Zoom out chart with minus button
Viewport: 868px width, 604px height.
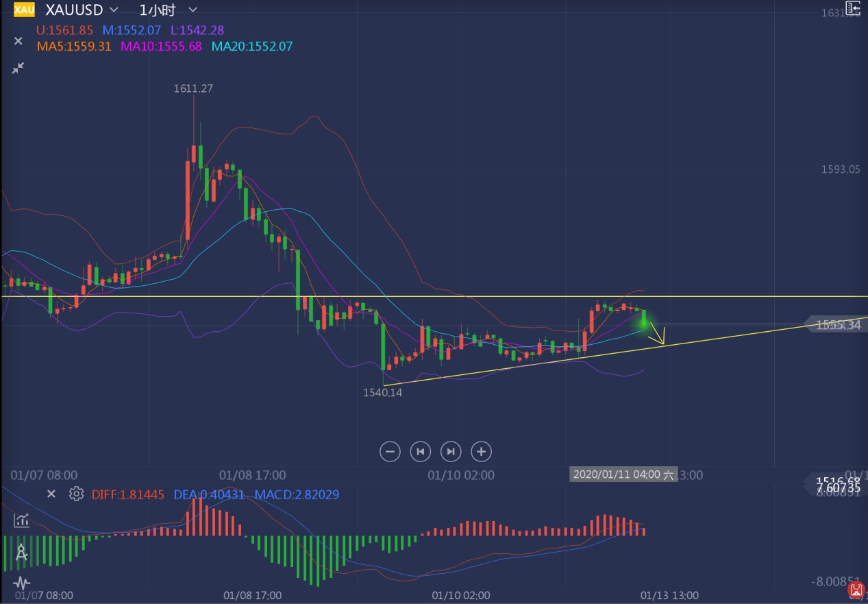390,451
